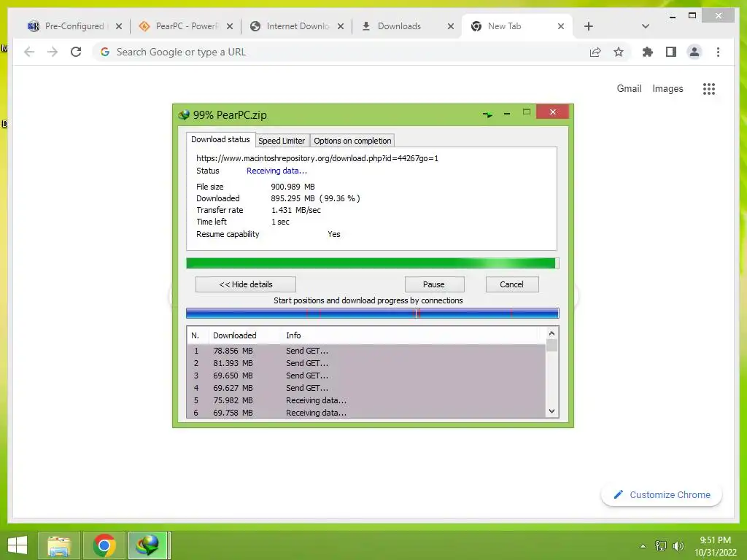747x560 pixels.
Task: Select connection row 6 with 69.758 MB
Action: (x=366, y=413)
